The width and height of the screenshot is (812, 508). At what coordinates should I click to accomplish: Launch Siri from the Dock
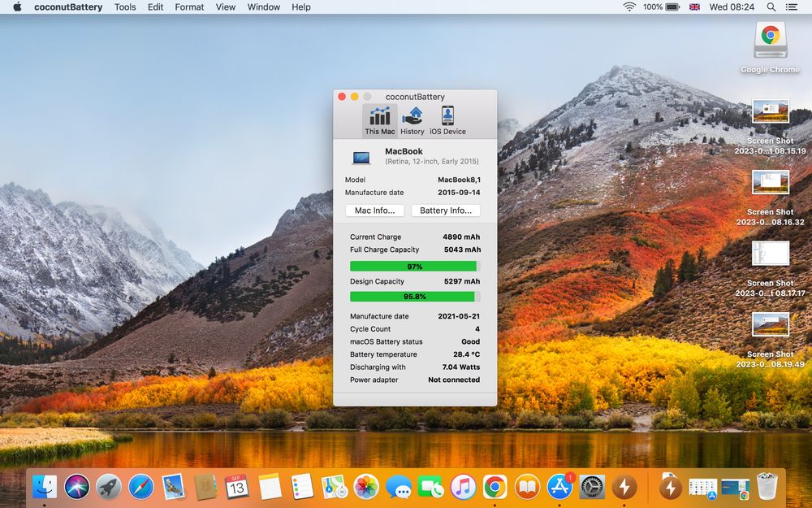[x=76, y=487]
